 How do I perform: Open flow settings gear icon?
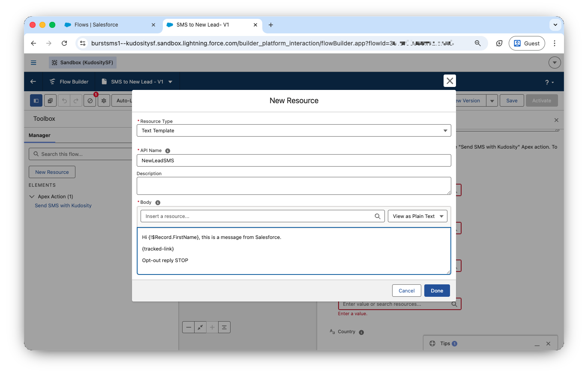103,101
